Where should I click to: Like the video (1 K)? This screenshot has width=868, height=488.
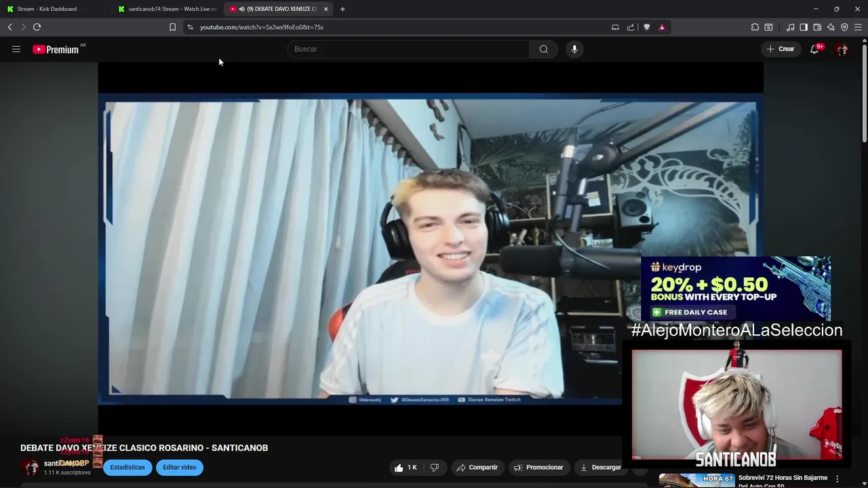tap(406, 467)
